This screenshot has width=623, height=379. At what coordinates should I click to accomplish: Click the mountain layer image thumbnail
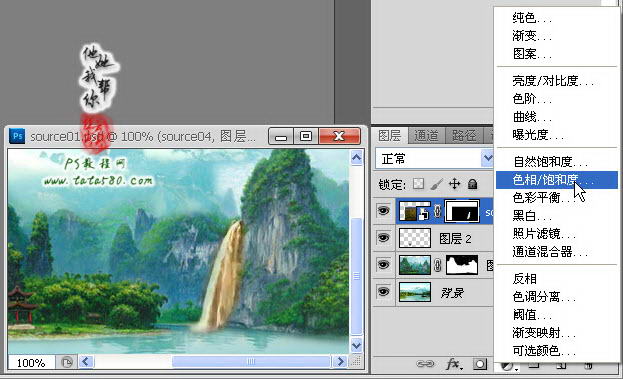coord(414,265)
